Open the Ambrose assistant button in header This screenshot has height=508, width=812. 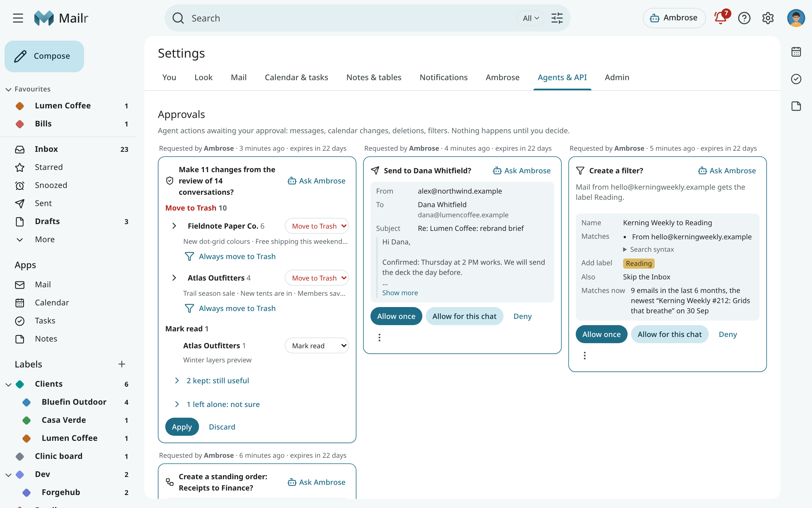click(x=674, y=18)
